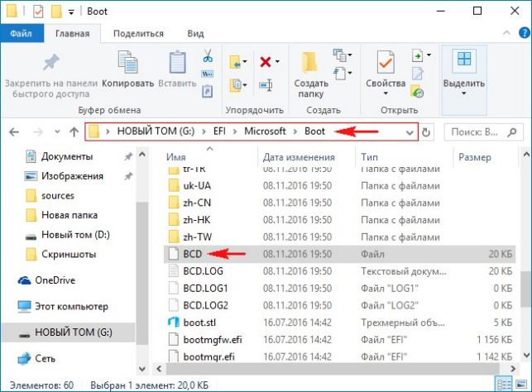532x392 pixels.
Task: Sort by the Размер column header
Action: click(x=475, y=157)
